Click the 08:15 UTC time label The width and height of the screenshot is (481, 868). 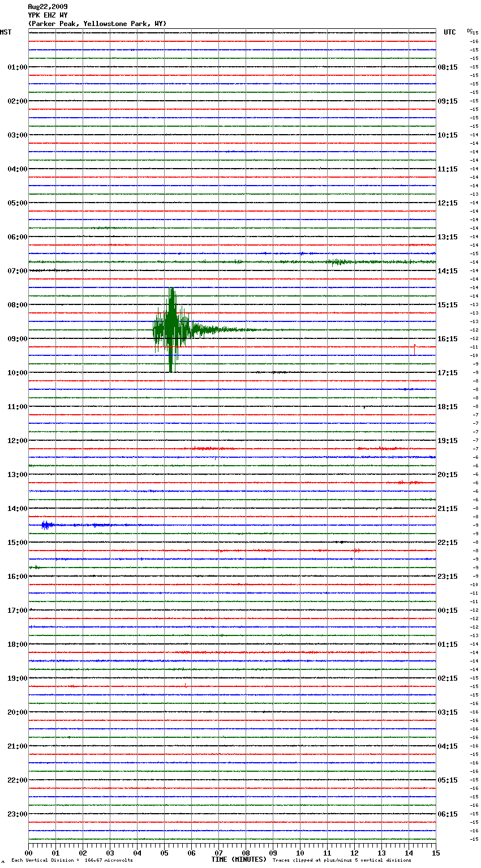(x=448, y=67)
